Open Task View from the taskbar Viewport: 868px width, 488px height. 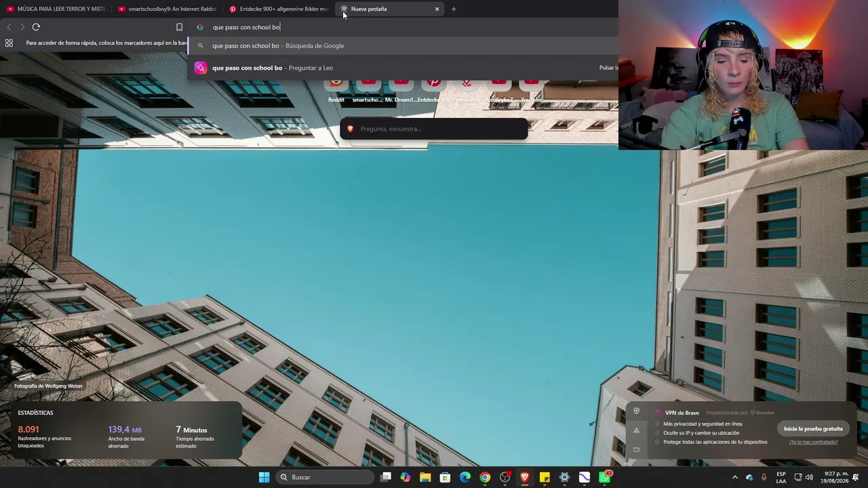pos(386,477)
